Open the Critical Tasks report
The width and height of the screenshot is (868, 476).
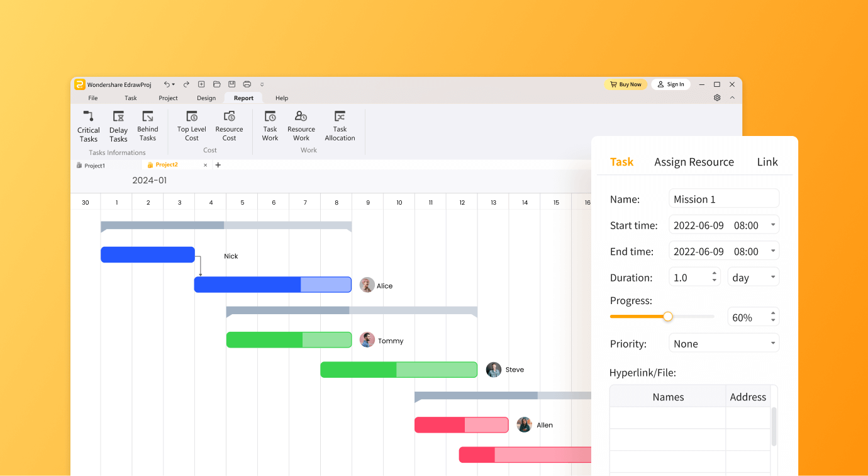[x=89, y=126]
